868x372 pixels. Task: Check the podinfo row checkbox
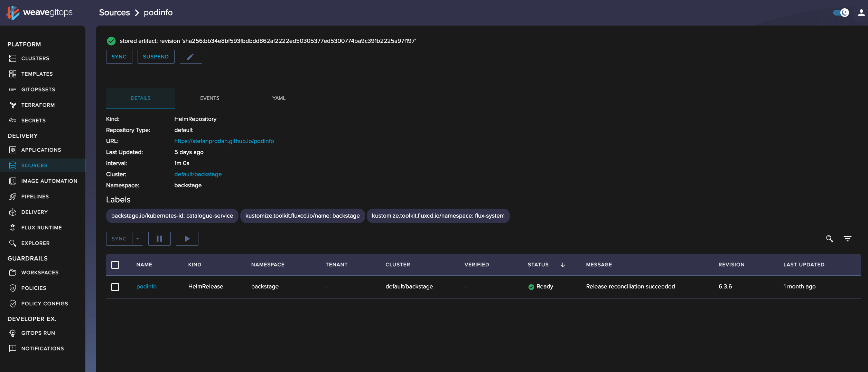tap(115, 287)
